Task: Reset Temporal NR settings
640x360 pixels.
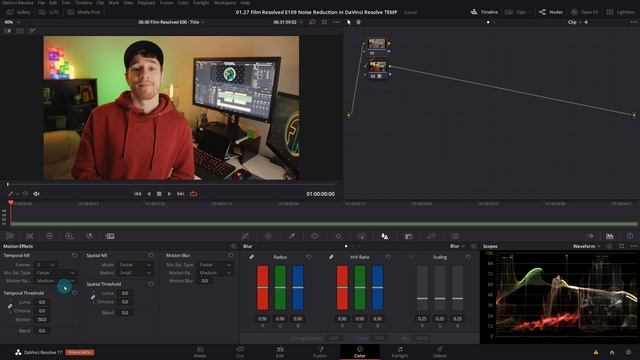Action: tap(75, 255)
